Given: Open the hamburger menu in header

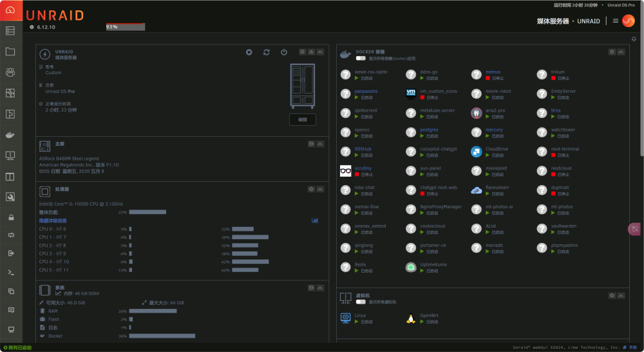Looking at the screenshot, I should (x=615, y=21).
